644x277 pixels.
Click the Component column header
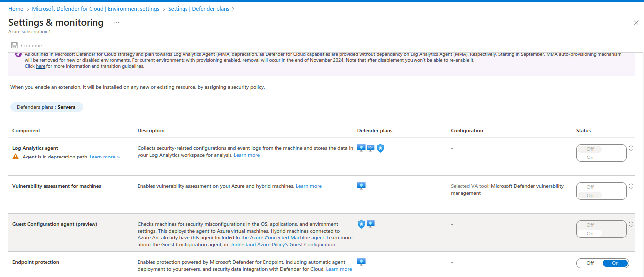26,131
